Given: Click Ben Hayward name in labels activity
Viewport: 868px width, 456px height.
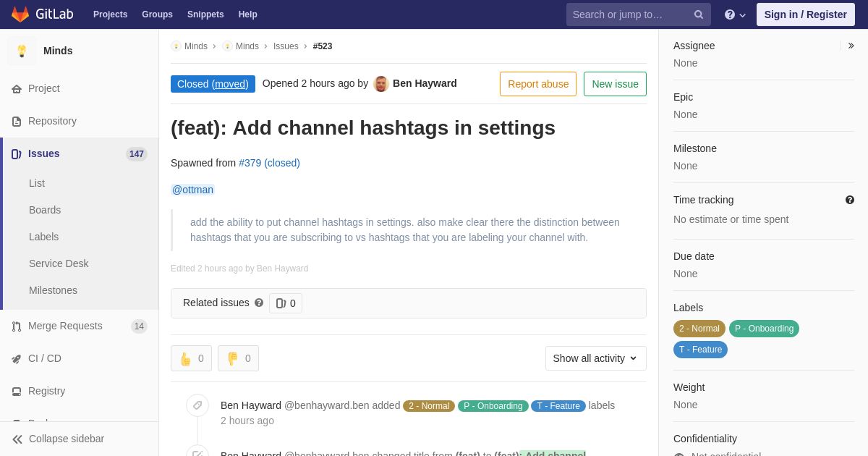Looking at the screenshot, I should tap(251, 405).
